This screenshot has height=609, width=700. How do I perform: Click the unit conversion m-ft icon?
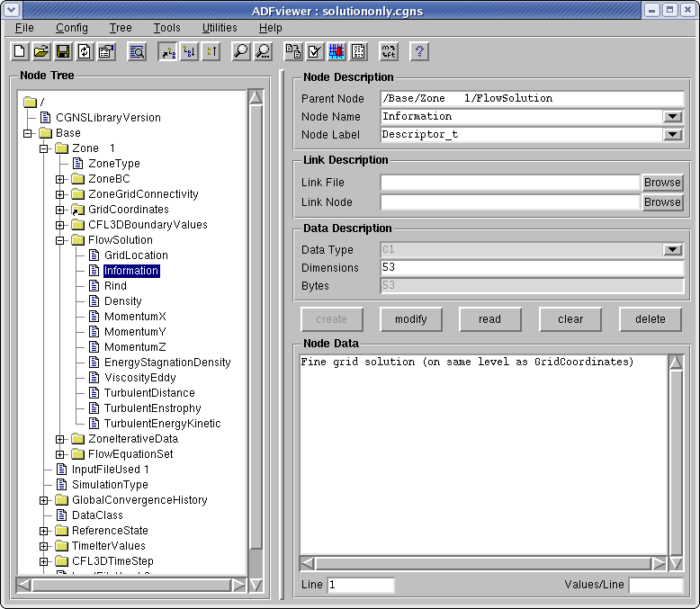coord(389,52)
